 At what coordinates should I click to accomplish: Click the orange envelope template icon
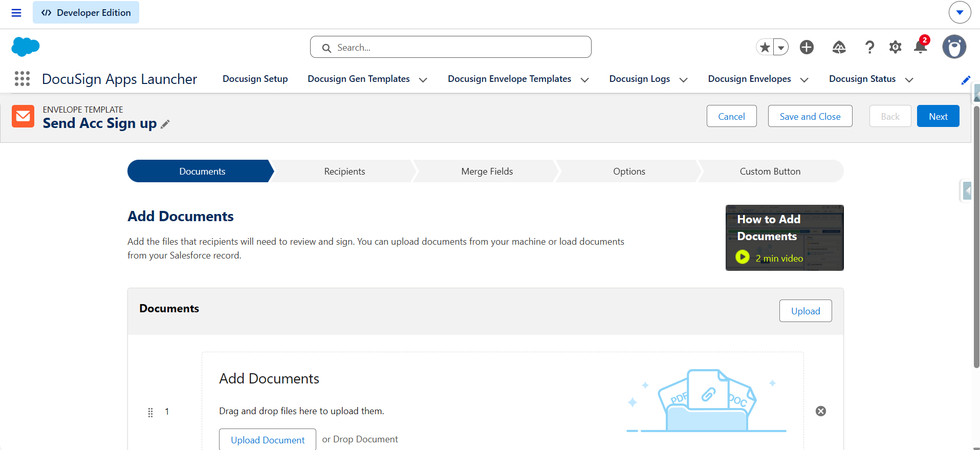click(x=23, y=116)
